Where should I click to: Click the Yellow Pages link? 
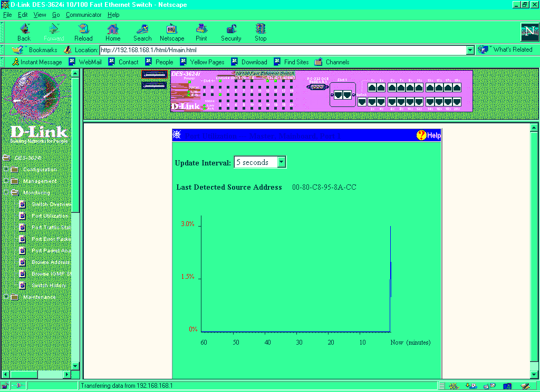tap(207, 62)
